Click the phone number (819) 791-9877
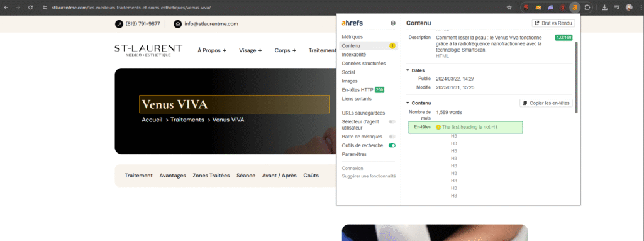Screen dimensions: 644x241 point(143,24)
